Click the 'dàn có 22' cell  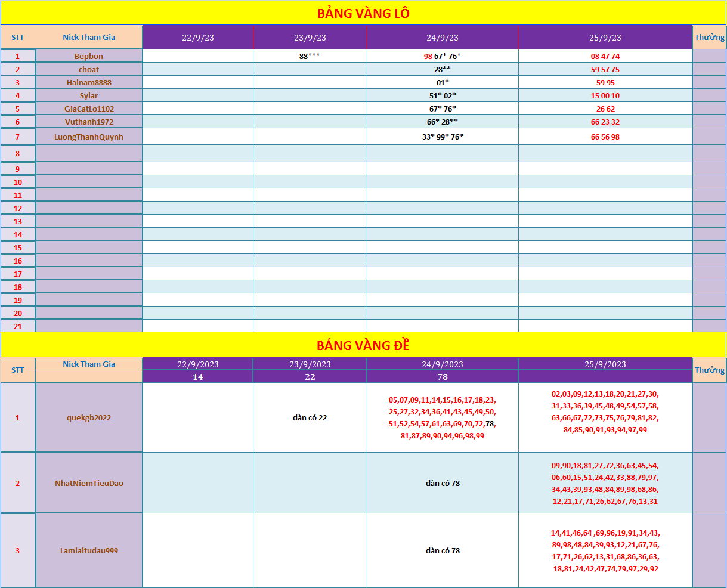coord(310,417)
